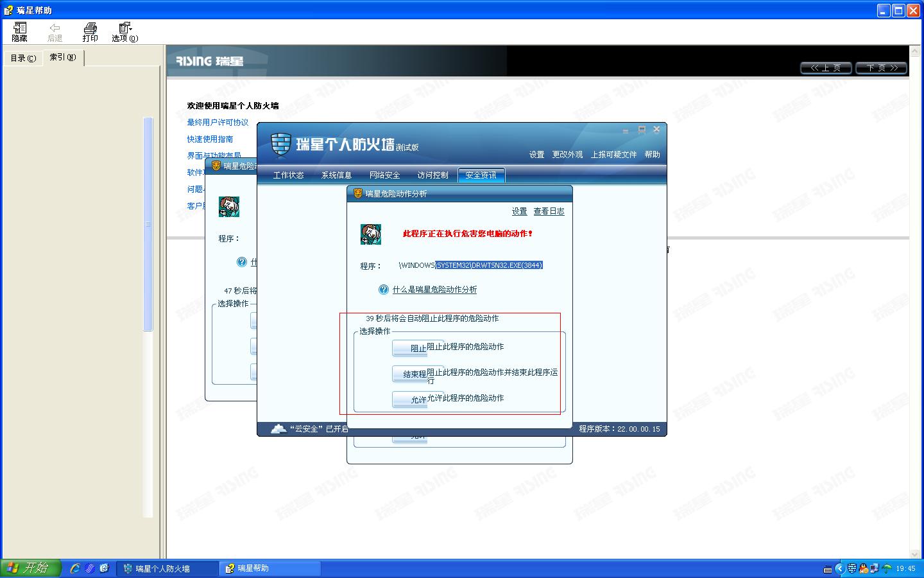Screen dimensions: 924x578
Task: Click the green umbrella tray icon
Action: pos(887,568)
